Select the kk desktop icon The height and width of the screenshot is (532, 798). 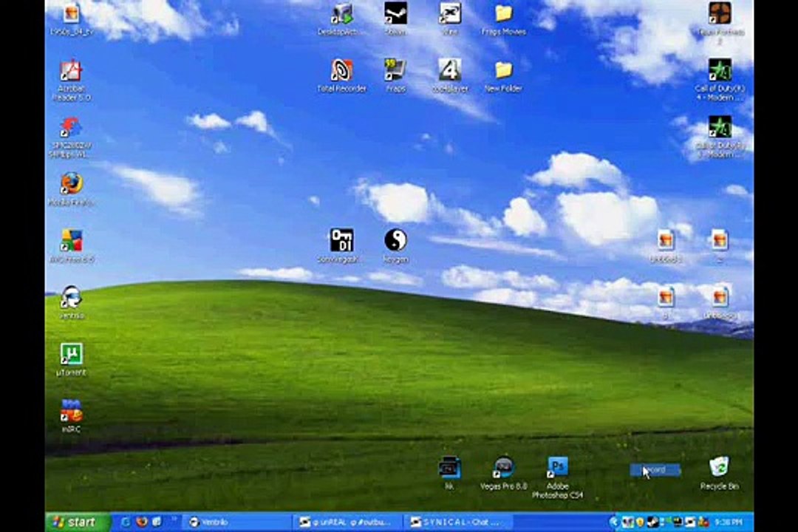point(449,473)
